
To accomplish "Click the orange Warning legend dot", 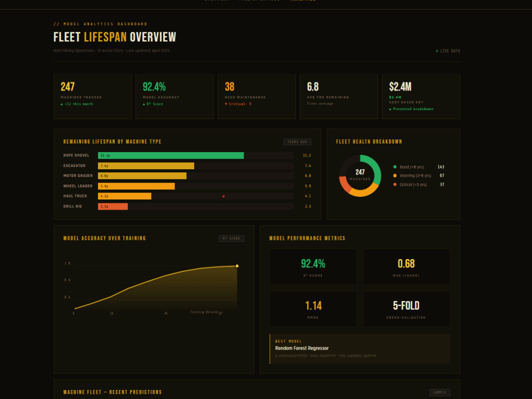I will click(x=395, y=176).
